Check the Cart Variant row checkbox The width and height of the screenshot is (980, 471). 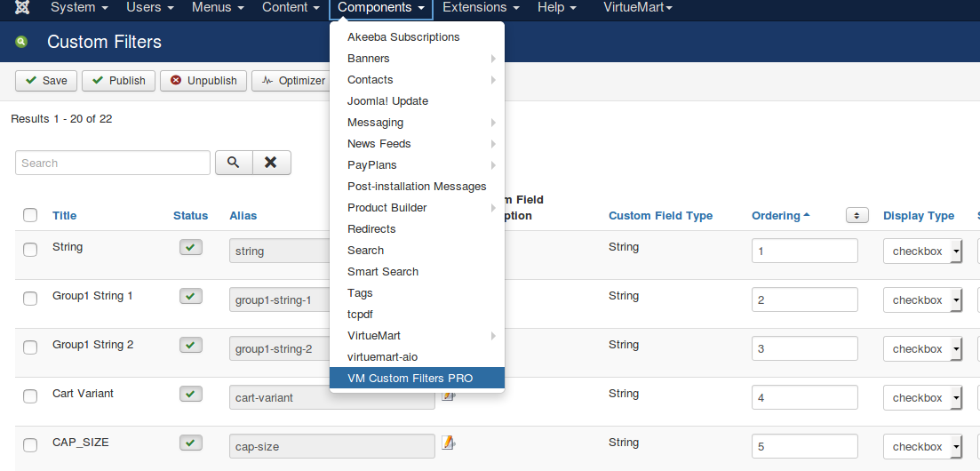(30, 396)
